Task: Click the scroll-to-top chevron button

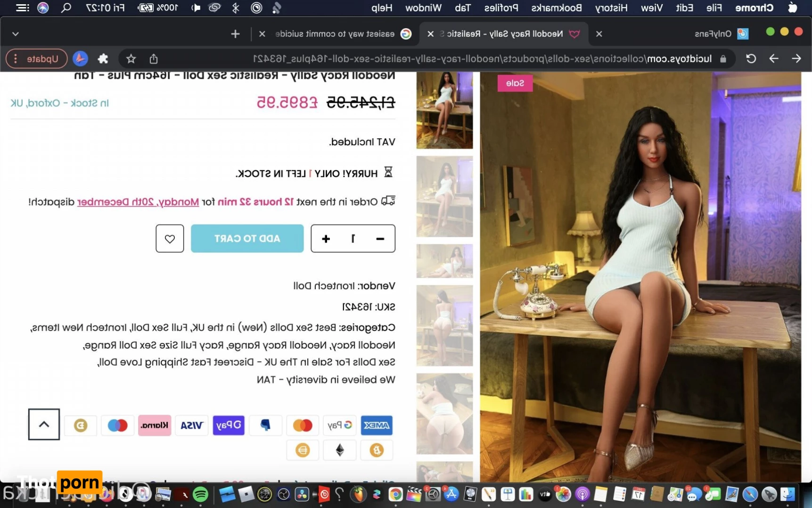Action: tap(44, 424)
